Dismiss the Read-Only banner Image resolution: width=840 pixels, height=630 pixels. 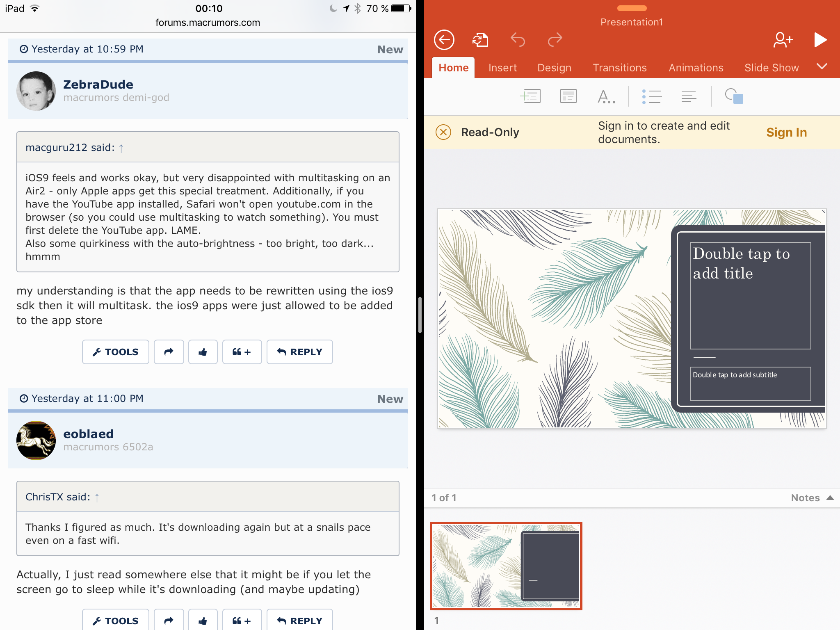(443, 132)
